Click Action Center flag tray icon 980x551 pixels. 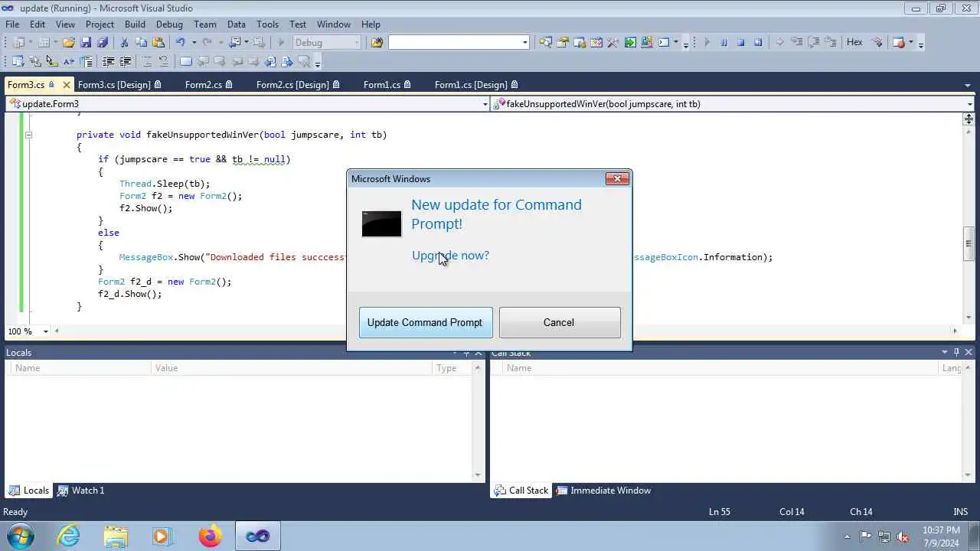pyautogui.click(x=865, y=536)
